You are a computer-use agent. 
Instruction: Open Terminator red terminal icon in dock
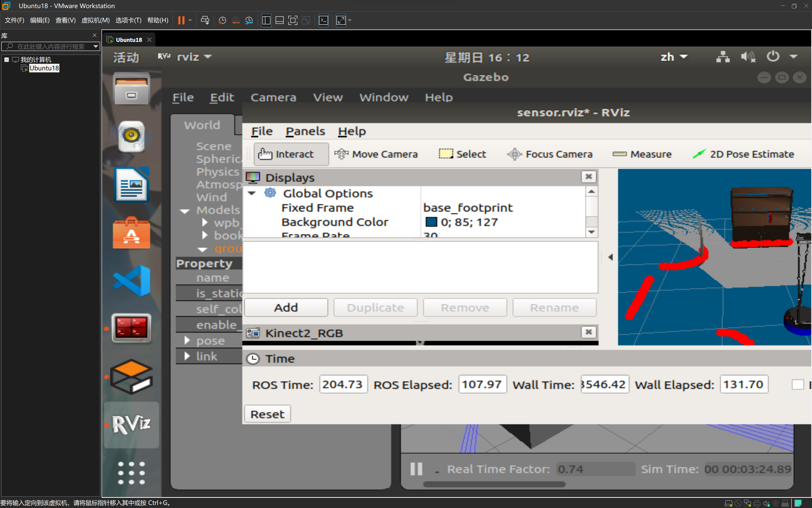pos(131,328)
